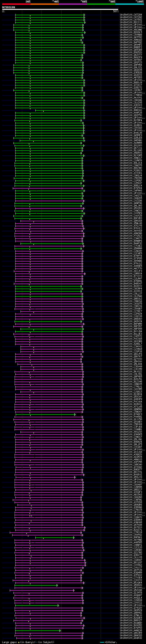The width and height of the screenshot is (146, 644).
Task: Click the purple ~60% identity color legend
Action: point(73,4)
